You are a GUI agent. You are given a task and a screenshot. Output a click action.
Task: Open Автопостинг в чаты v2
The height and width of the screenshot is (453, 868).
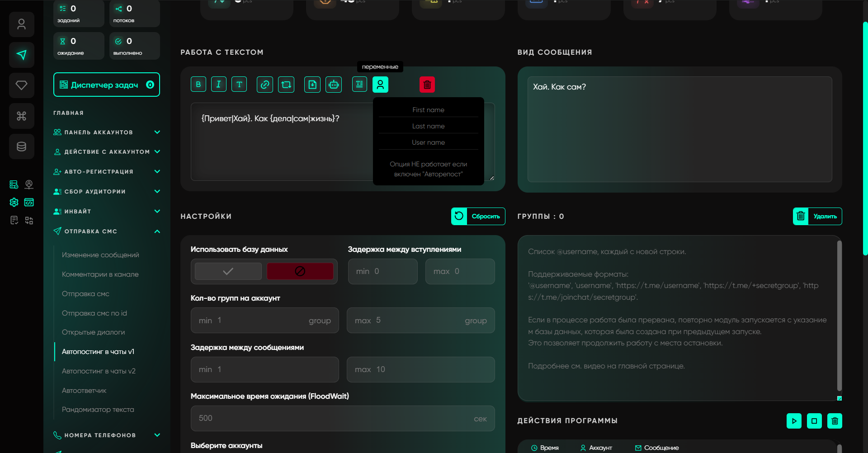click(x=99, y=371)
